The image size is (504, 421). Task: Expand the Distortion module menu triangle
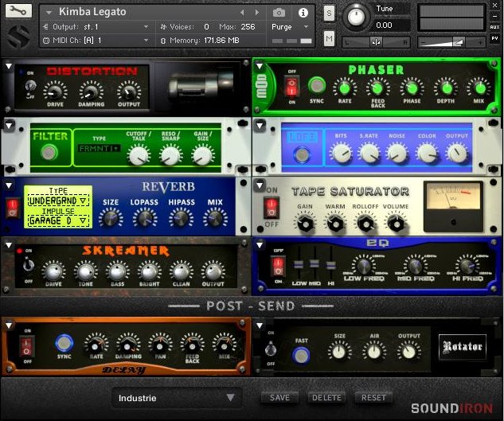tap(9, 66)
